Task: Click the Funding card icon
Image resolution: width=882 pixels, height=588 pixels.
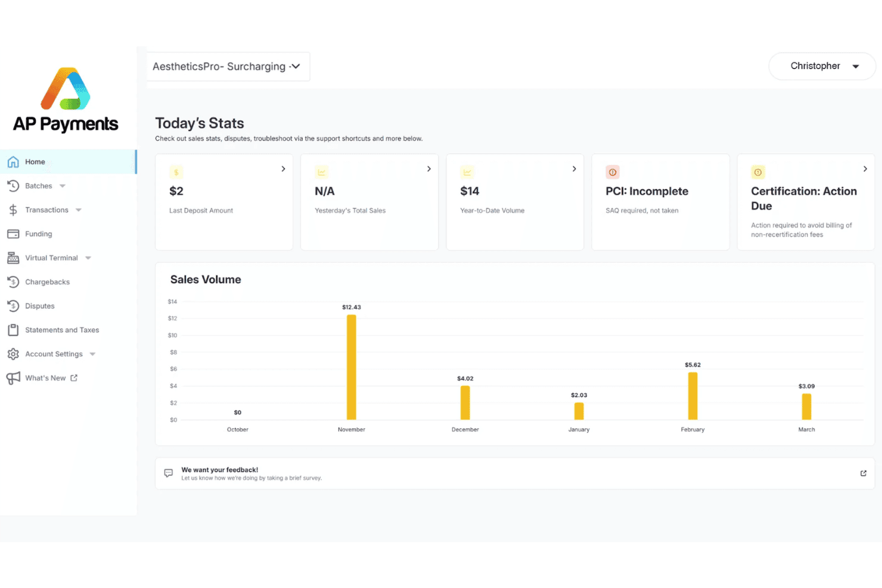Action: [13, 234]
